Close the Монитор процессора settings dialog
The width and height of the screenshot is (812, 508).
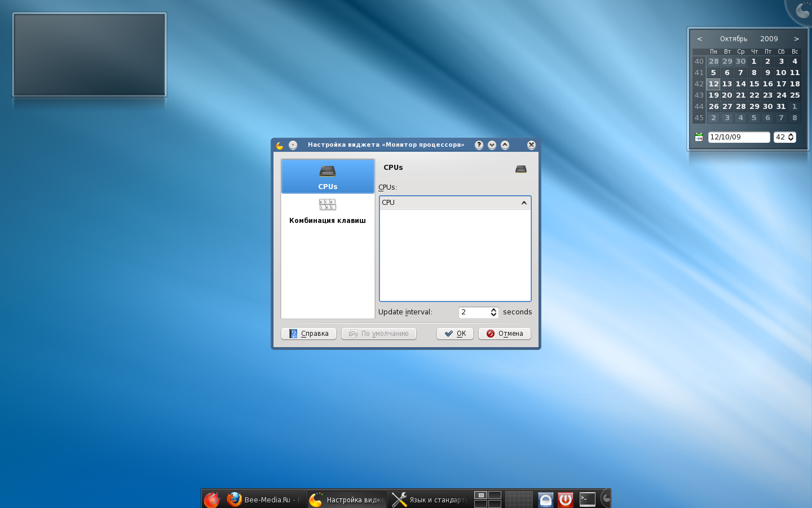coord(531,145)
